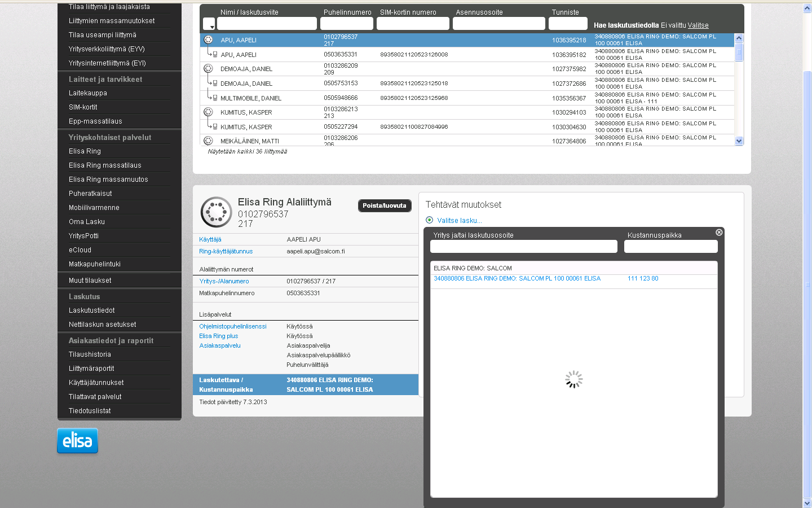812x508 pixels.
Task: Click the ring icon in DEMOAJA, DANIEL row
Action: (208, 68)
